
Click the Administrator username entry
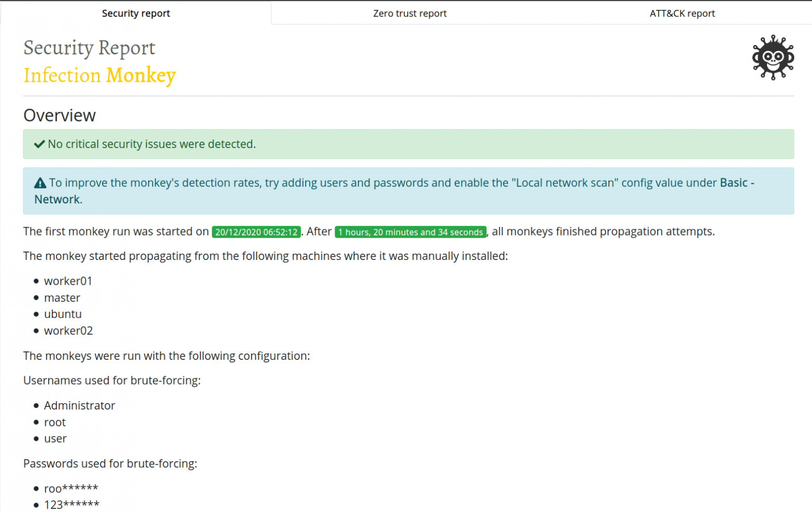click(x=79, y=405)
